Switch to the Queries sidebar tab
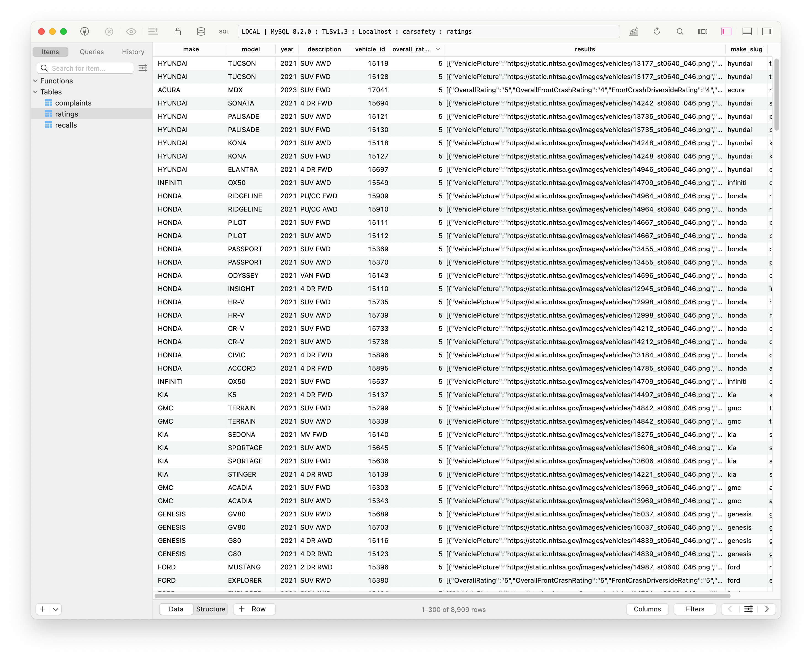The width and height of the screenshot is (812, 660). [92, 52]
